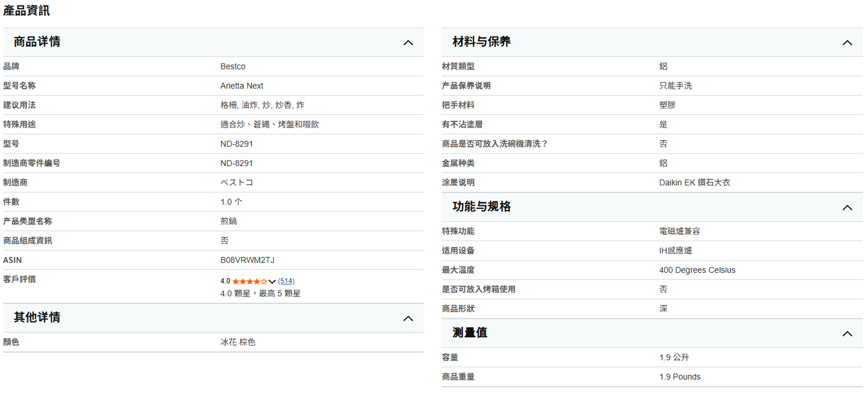The image size is (868, 394).
Task: Select the brand value Bestco
Action: coord(233,66)
